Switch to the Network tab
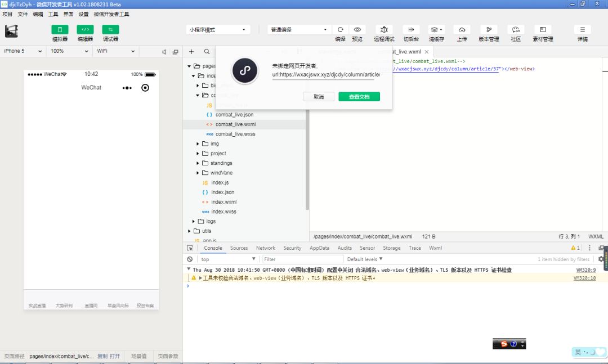 coord(266,248)
